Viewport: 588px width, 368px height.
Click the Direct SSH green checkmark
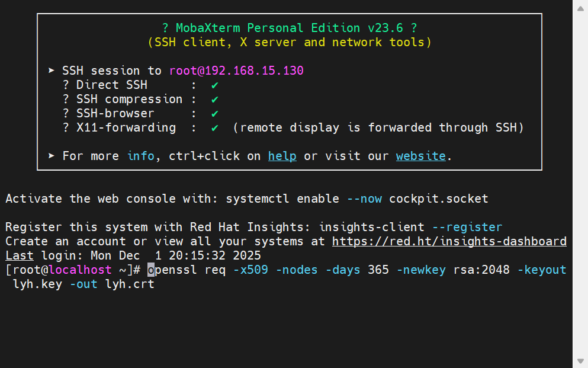point(214,85)
